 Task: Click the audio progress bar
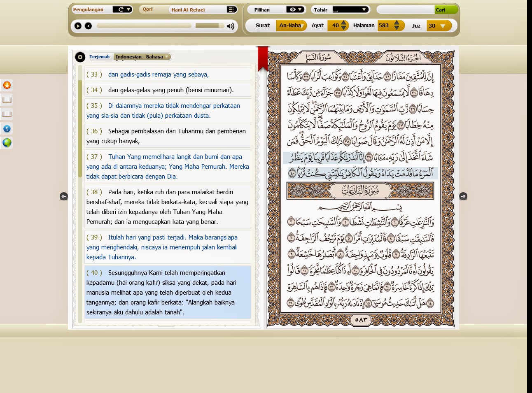[144, 26]
